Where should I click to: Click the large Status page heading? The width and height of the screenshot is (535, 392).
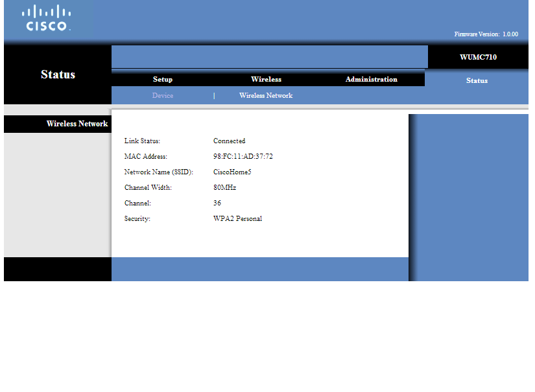pos(58,75)
